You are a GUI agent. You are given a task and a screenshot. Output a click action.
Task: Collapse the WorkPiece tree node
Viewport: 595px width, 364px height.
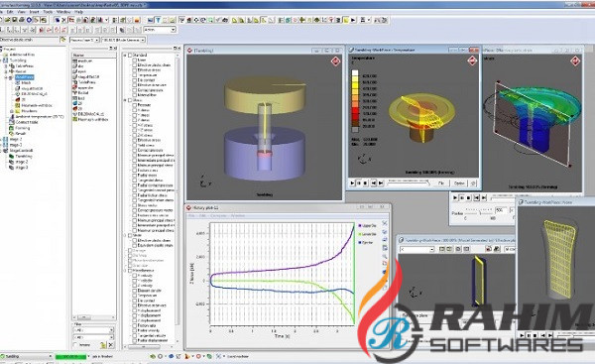tap(6, 77)
